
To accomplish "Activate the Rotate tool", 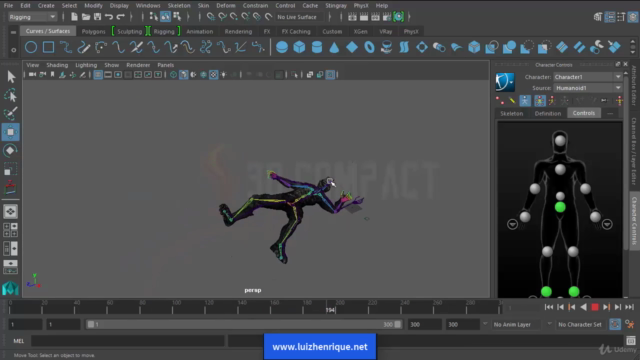I will click(x=11, y=151).
